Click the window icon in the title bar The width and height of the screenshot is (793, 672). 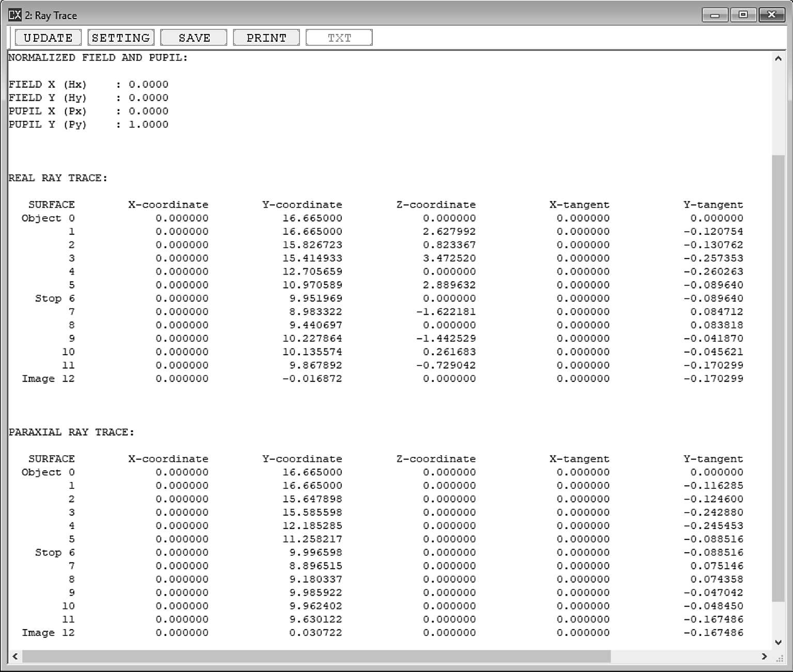point(15,15)
